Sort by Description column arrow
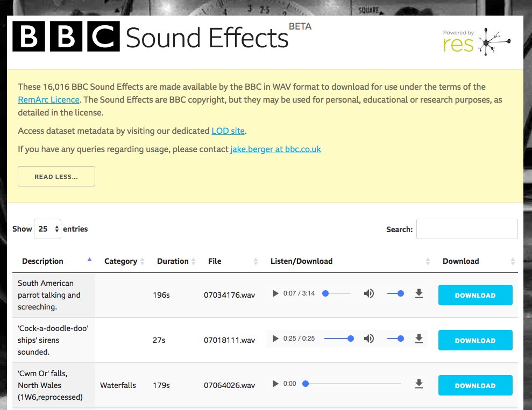The height and width of the screenshot is (410, 532). [90, 260]
